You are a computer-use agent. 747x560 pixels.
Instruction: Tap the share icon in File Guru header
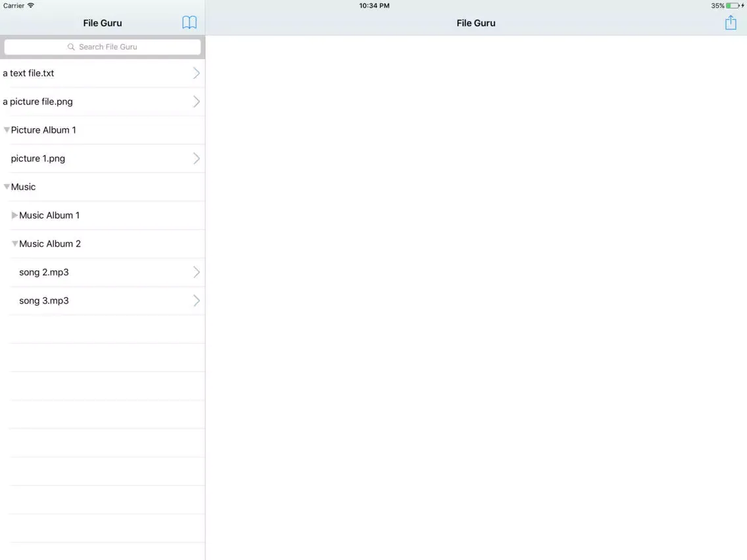coord(731,22)
